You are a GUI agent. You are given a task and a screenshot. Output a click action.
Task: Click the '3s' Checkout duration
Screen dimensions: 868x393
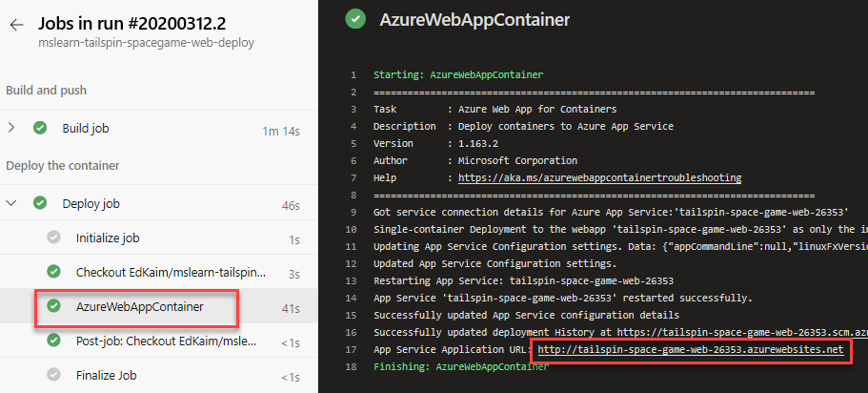coord(294,275)
